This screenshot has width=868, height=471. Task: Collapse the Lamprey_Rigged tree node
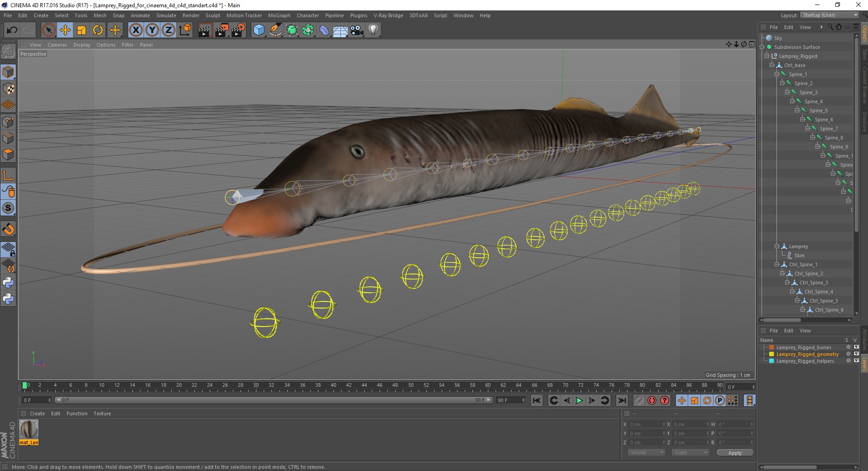point(767,56)
